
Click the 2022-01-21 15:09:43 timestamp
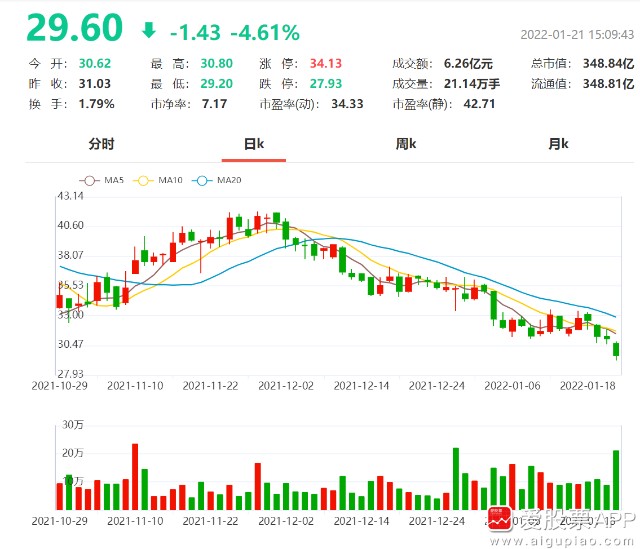tap(577, 34)
